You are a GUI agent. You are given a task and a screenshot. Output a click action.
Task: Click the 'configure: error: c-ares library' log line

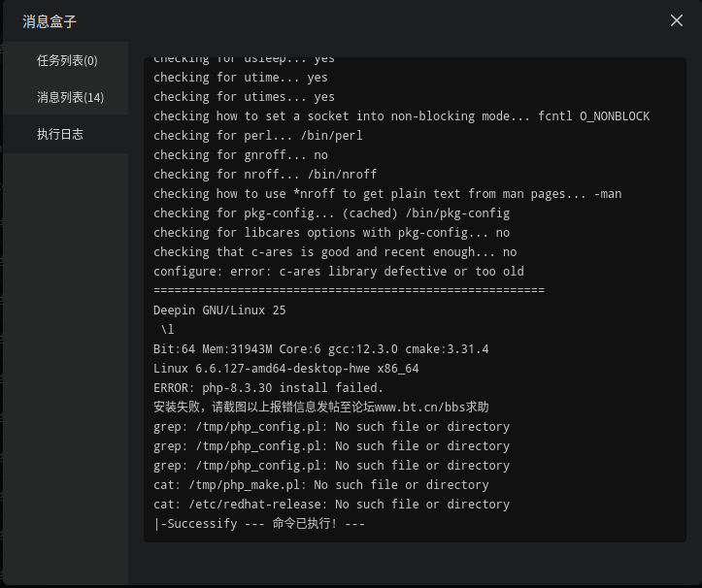pos(339,271)
